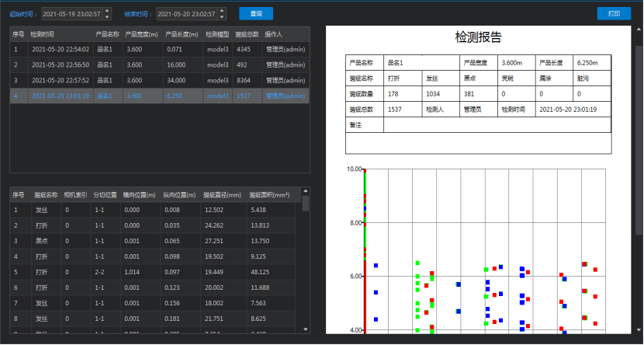Select 黑点 defect row with diameter 27.251
The width and height of the screenshot is (644, 345).
point(152,241)
